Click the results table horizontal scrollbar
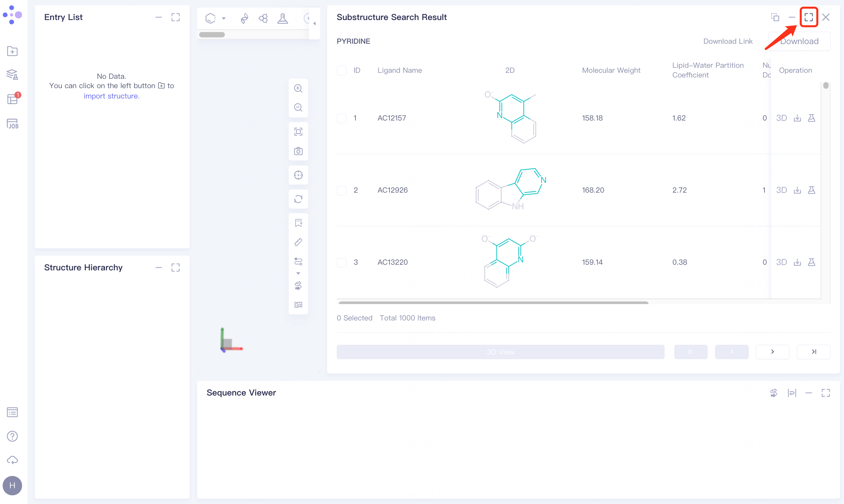The width and height of the screenshot is (844, 504). pyautogui.click(x=493, y=302)
